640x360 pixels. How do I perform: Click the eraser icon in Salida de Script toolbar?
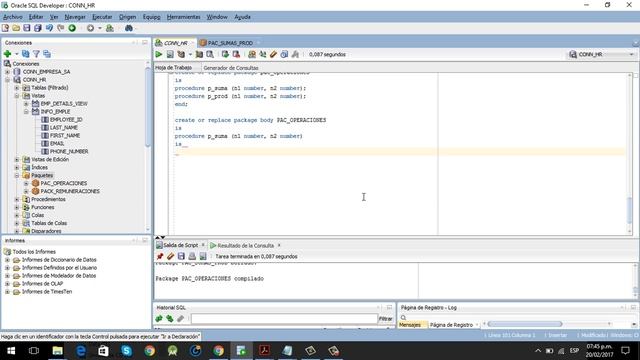tap(170, 256)
